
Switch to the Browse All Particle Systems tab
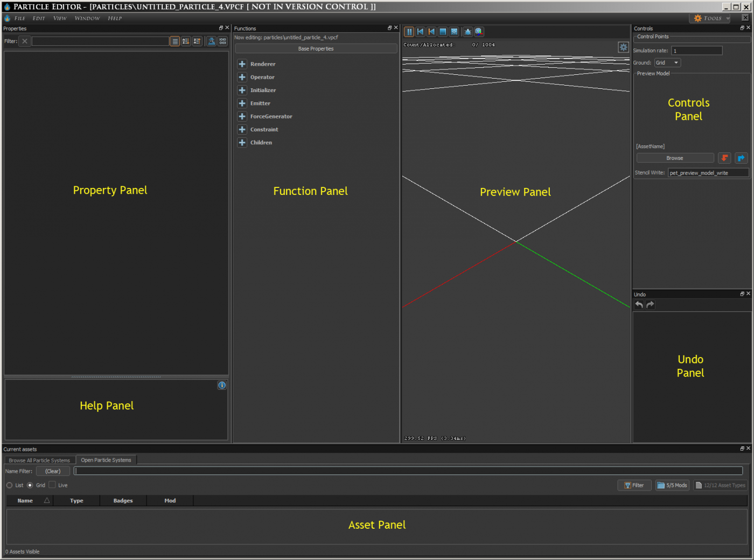[39, 460]
